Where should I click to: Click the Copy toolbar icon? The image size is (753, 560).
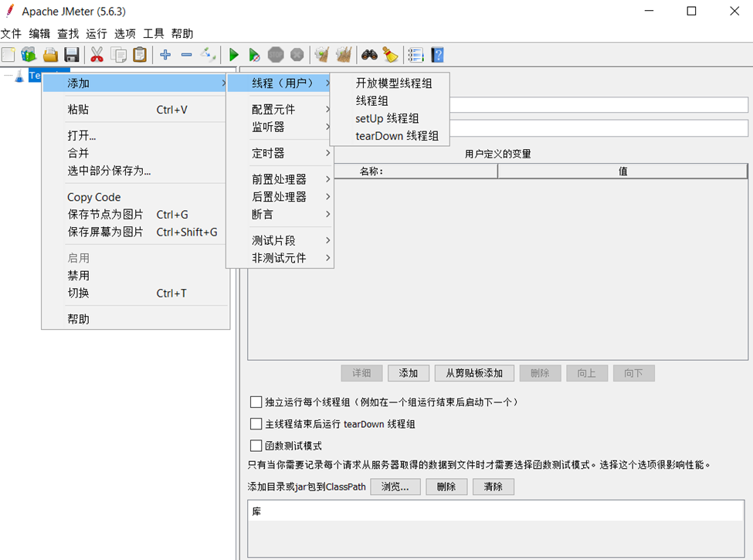point(119,55)
